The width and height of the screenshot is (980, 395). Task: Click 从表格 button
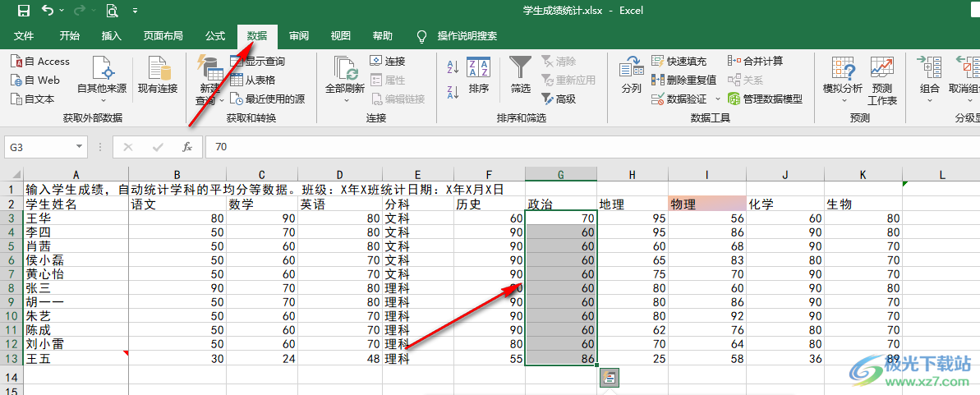pos(252,80)
